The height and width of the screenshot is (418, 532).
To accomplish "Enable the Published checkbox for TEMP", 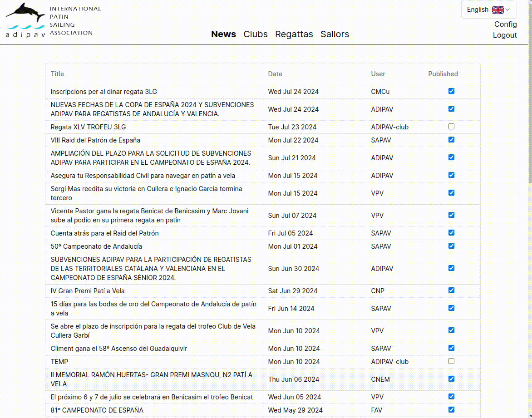I will pos(451,361).
